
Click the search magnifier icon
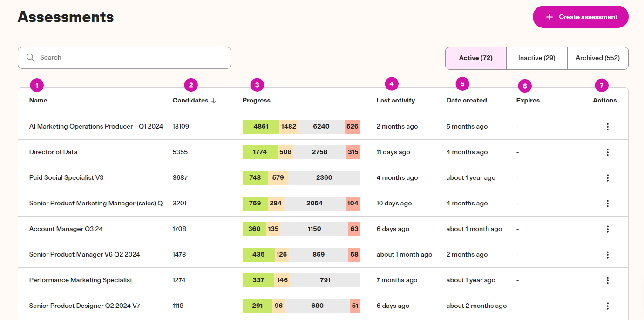pyautogui.click(x=30, y=57)
